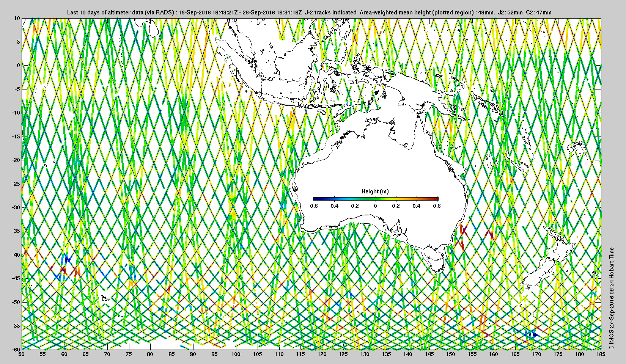Viewport: 626px width, 364px height.
Task: Click the longitude axis label "130"
Action: point(365,354)
